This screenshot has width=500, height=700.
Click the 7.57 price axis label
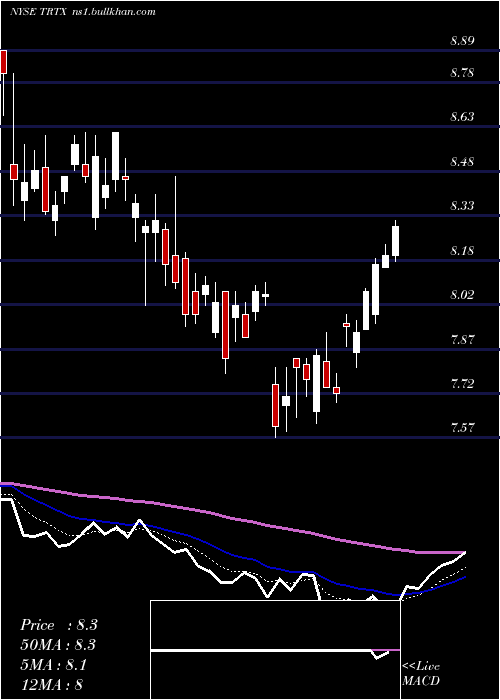(462, 428)
